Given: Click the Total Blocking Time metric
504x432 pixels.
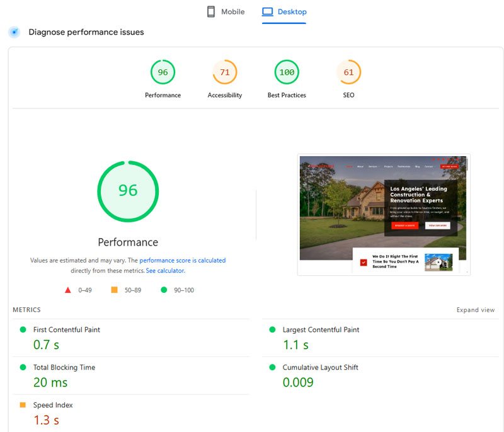Looking at the screenshot, I should click(64, 368).
